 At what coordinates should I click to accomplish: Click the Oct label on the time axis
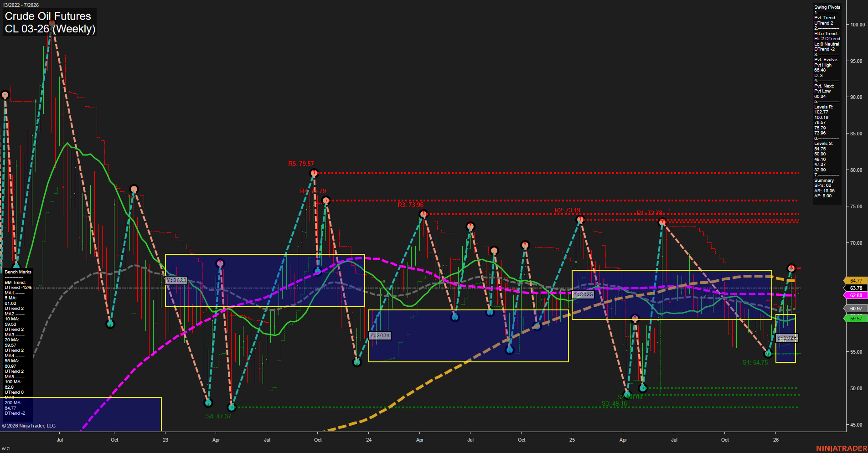(x=114, y=440)
